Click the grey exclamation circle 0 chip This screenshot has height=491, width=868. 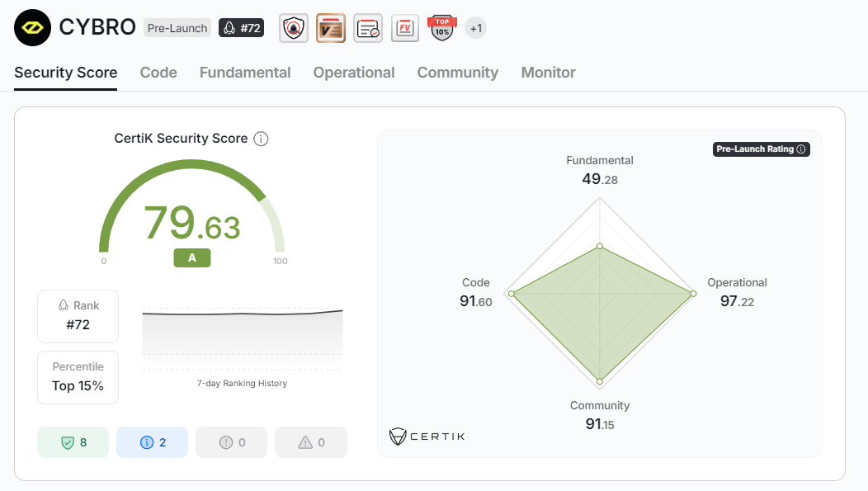tap(231, 442)
